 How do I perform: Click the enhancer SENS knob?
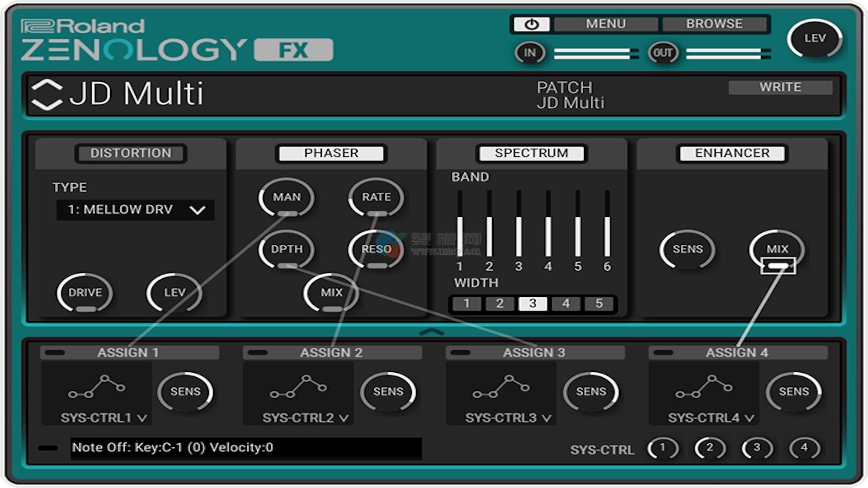coord(688,249)
